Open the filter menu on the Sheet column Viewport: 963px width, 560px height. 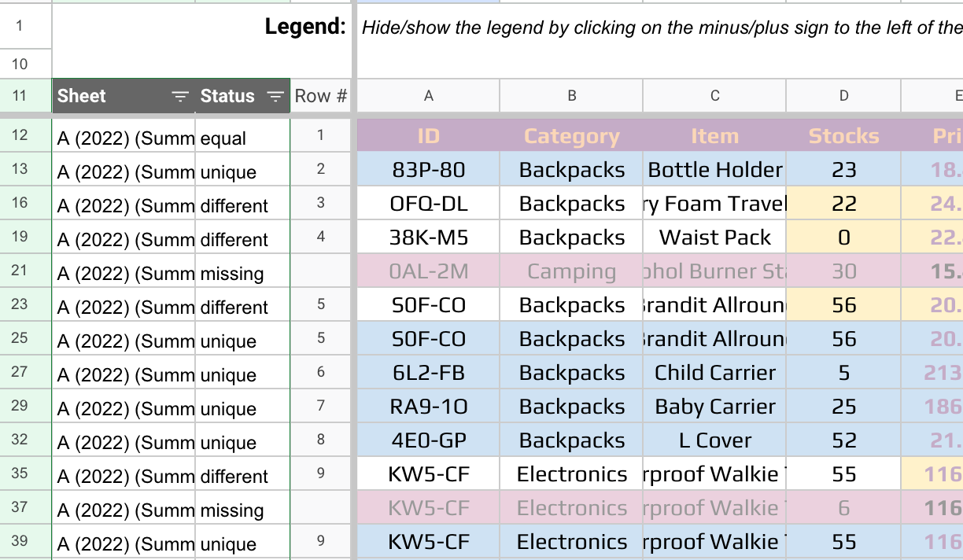(x=180, y=96)
